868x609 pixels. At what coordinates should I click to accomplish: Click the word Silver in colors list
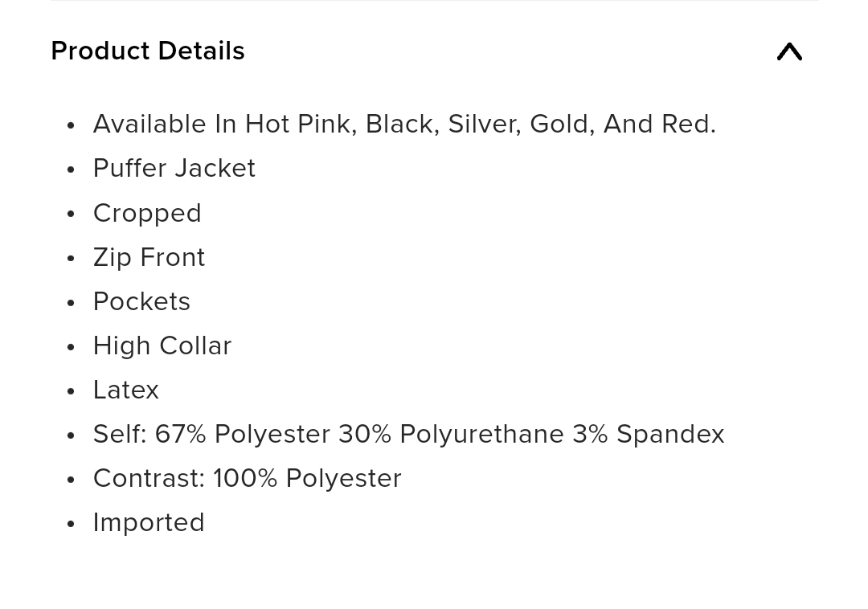[485, 124]
